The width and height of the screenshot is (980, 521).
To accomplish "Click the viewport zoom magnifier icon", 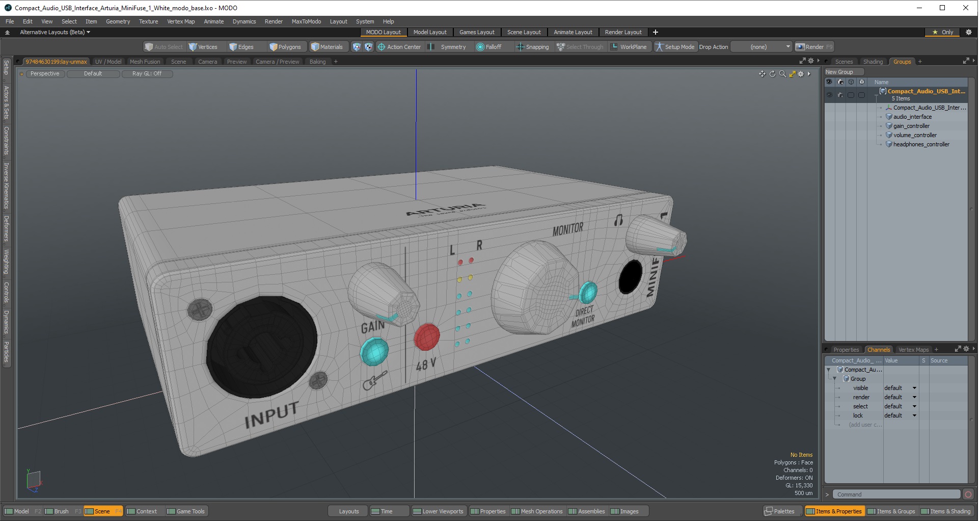I will [782, 74].
